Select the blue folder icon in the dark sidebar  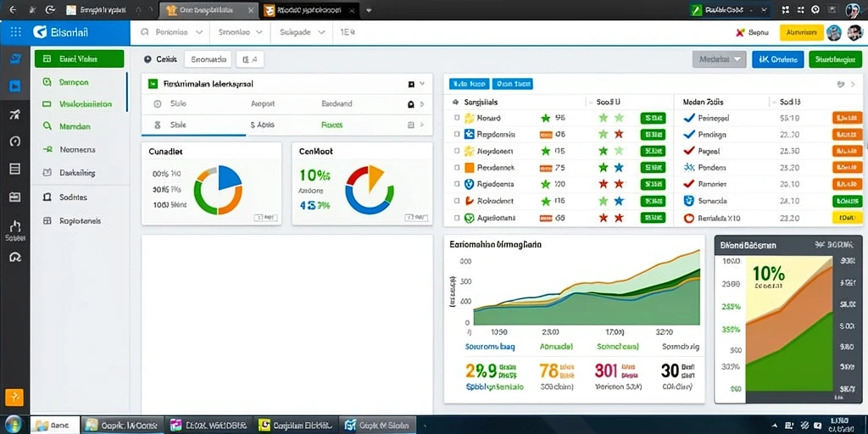(x=15, y=86)
